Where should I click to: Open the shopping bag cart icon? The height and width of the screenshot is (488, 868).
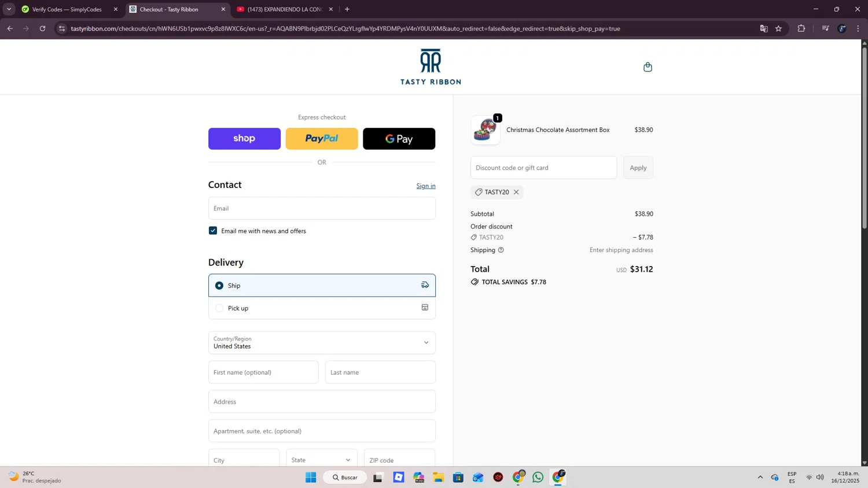648,67
